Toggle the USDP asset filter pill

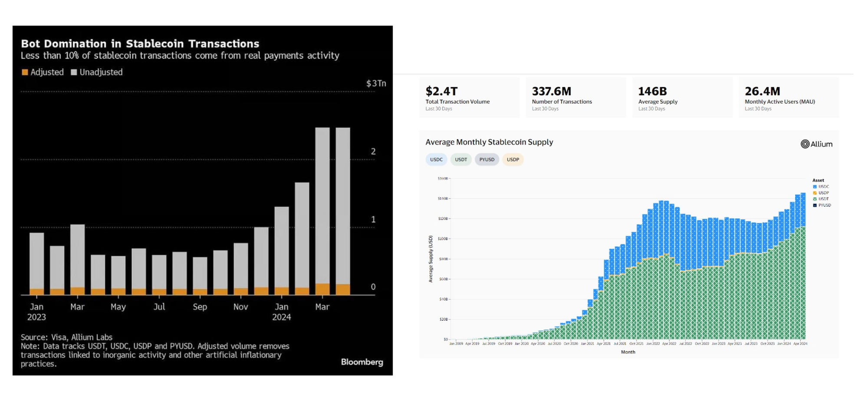point(513,160)
